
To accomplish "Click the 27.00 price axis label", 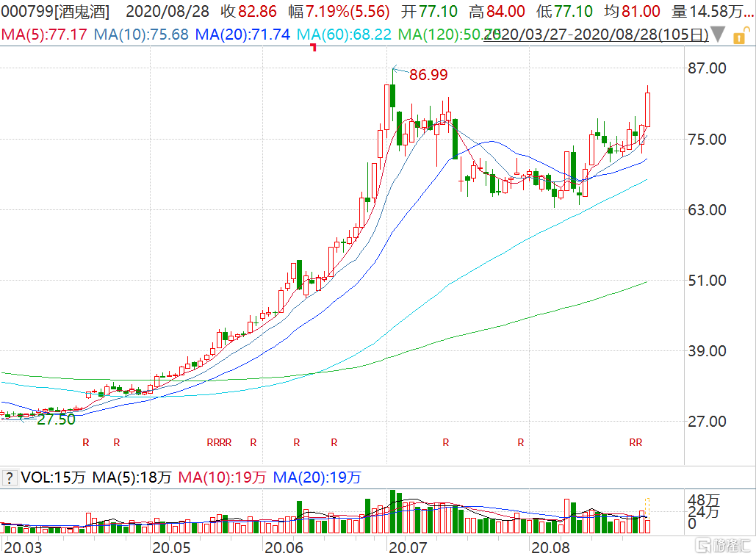I will tap(707, 422).
